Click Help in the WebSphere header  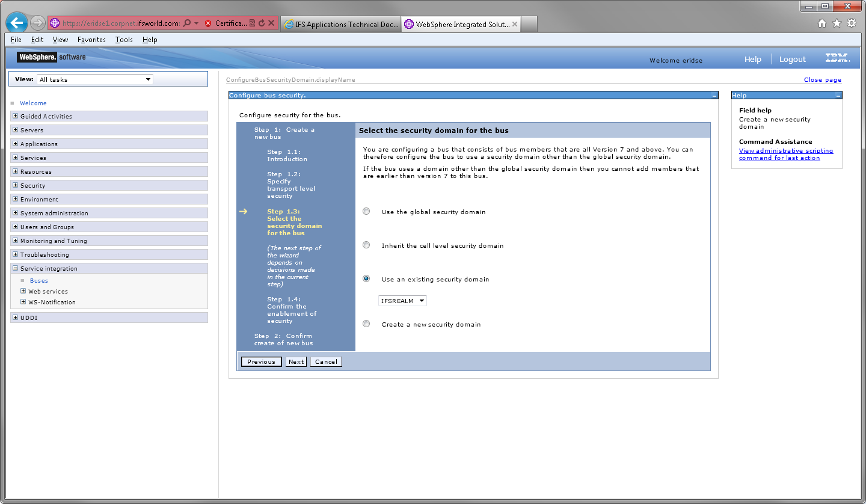(752, 60)
